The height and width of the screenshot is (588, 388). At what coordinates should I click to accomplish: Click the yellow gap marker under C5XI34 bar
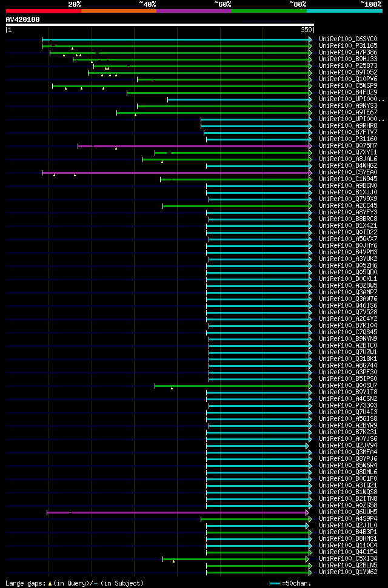point(173,562)
